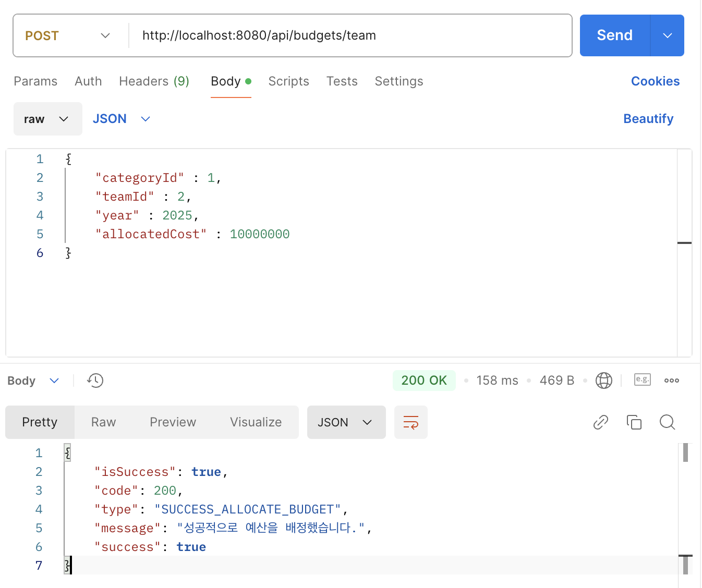Open the Settings tab
The width and height of the screenshot is (702, 588).
(399, 81)
